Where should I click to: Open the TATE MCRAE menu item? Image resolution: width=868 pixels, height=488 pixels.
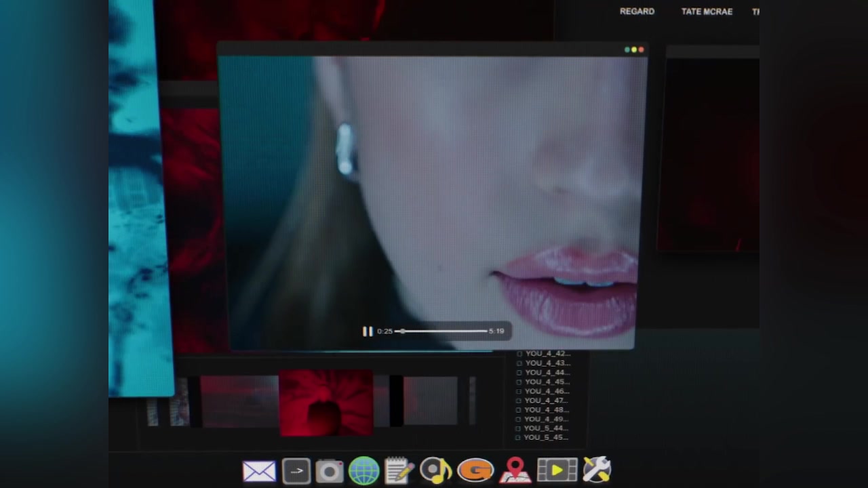(x=707, y=12)
